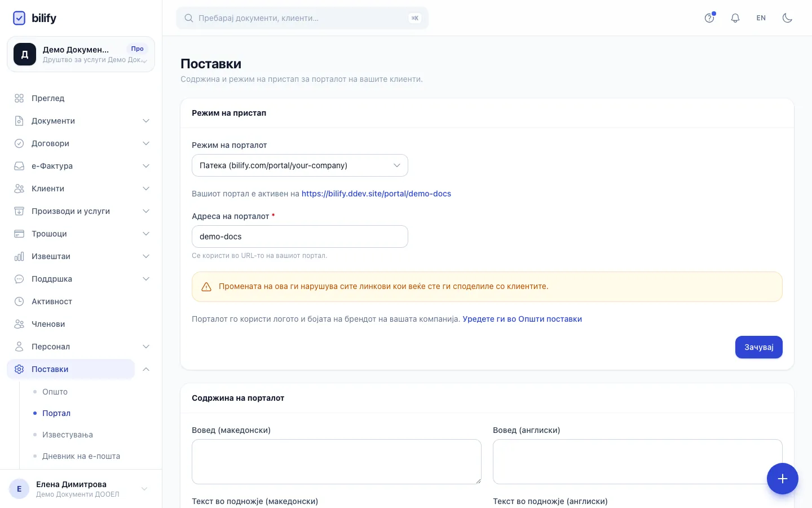Select Дневник на е-пошта submenu item
The image size is (812, 508).
pyautogui.click(x=81, y=456)
